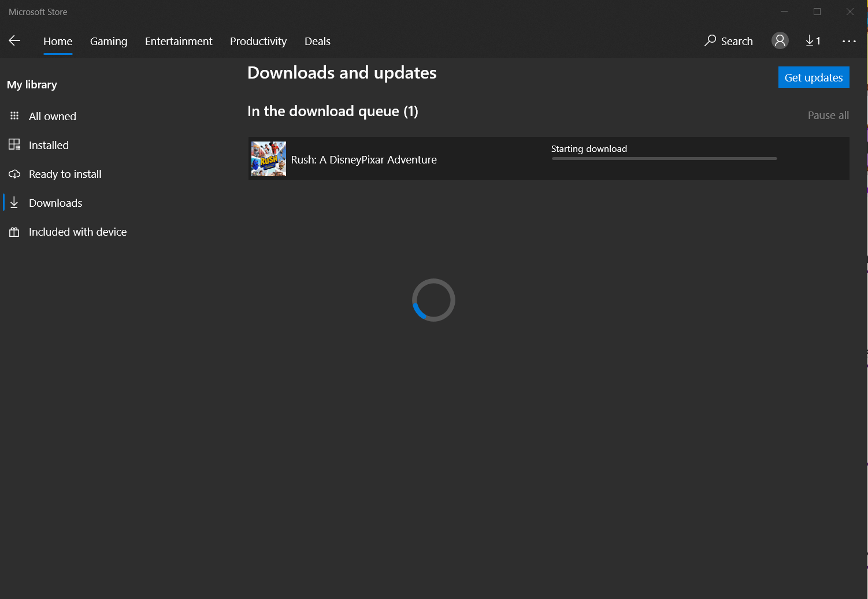Close the Microsoft Store window
868x599 pixels.
(850, 12)
